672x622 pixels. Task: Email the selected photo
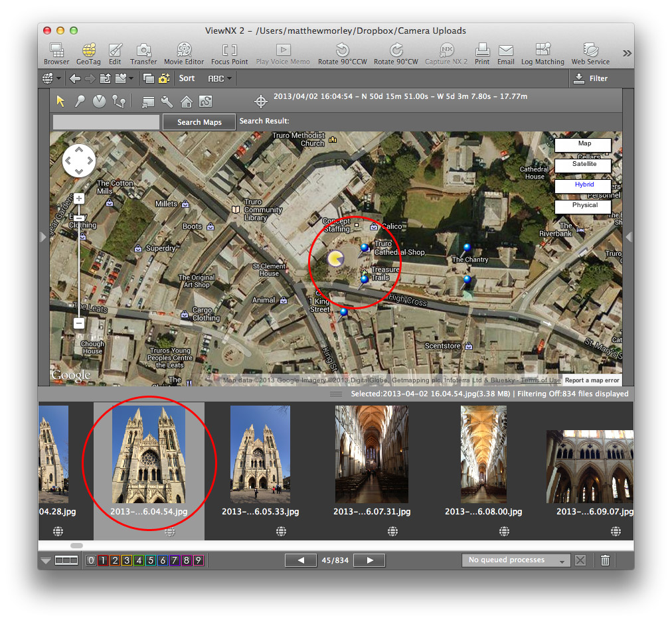point(506,54)
